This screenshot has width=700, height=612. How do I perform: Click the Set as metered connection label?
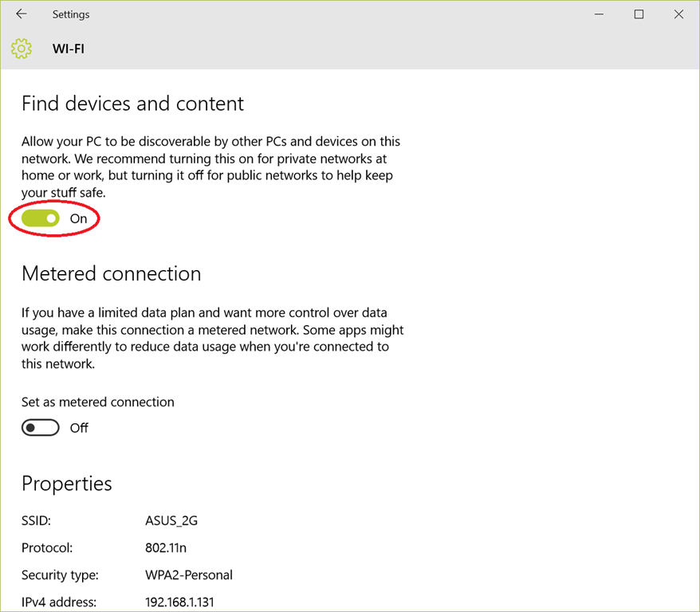(98, 402)
